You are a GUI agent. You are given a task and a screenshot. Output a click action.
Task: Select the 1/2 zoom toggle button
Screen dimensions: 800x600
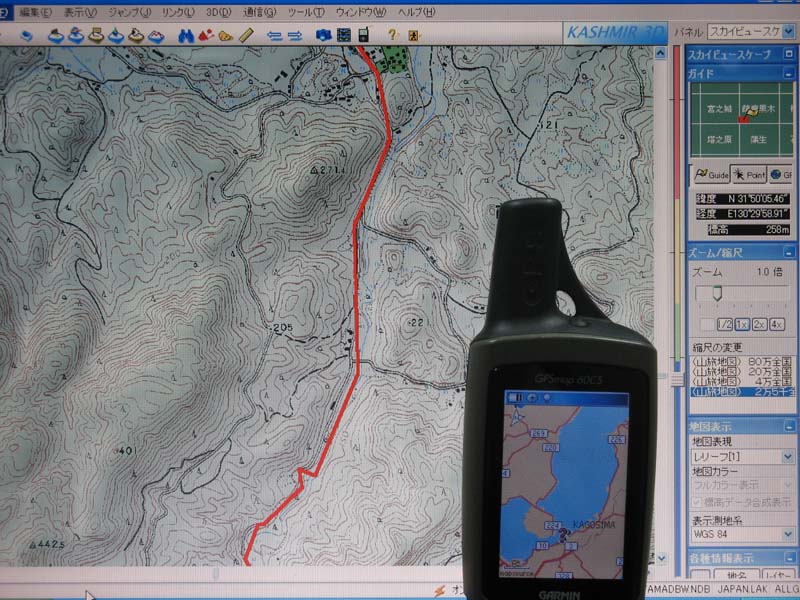click(x=723, y=324)
